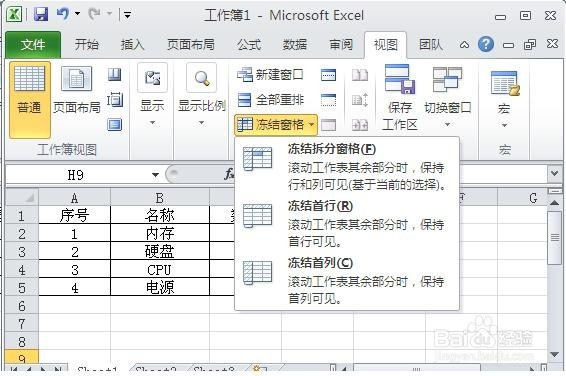
Task: Click the Synchronous Scrolling icon
Action: (x=360, y=100)
